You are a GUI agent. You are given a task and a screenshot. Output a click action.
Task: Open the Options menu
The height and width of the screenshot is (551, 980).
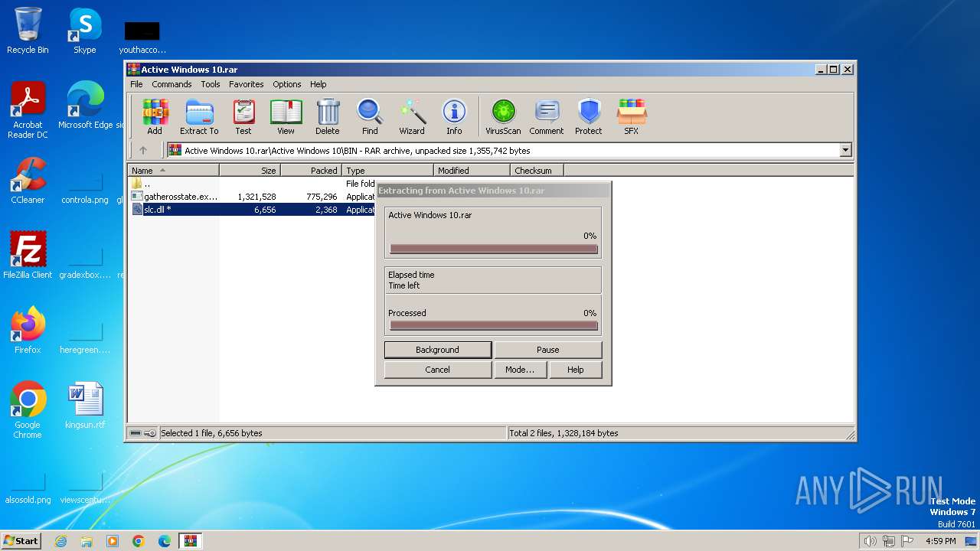point(287,84)
